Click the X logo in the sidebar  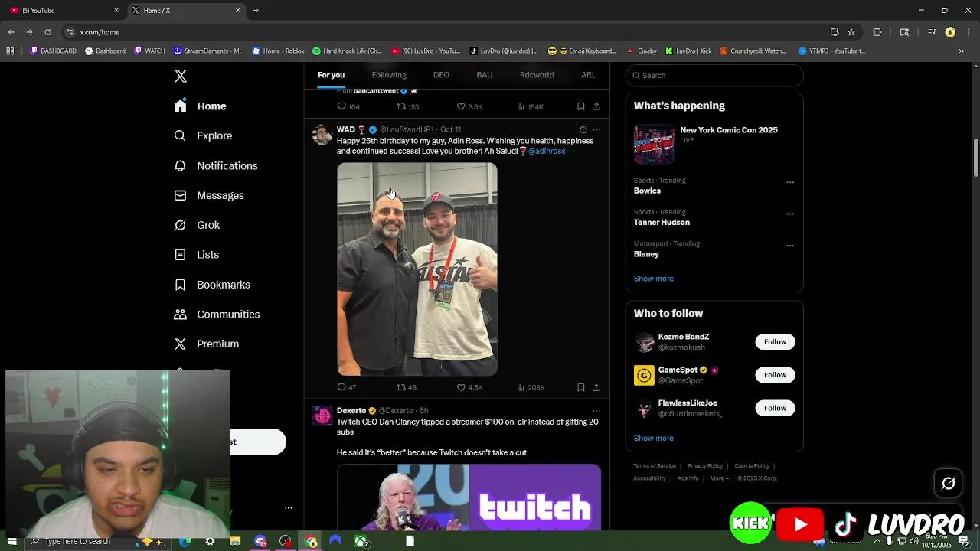pyautogui.click(x=181, y=76)
